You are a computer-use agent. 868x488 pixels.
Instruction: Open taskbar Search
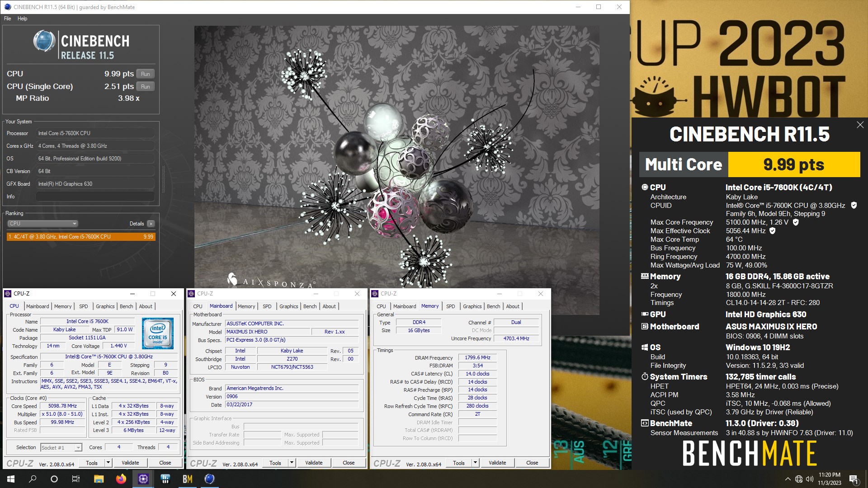click(33, 479)
